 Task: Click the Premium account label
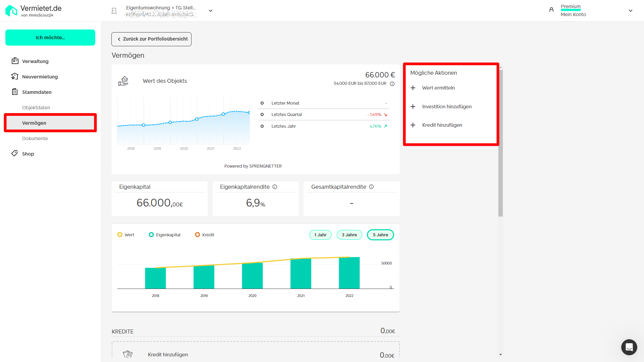571,7
